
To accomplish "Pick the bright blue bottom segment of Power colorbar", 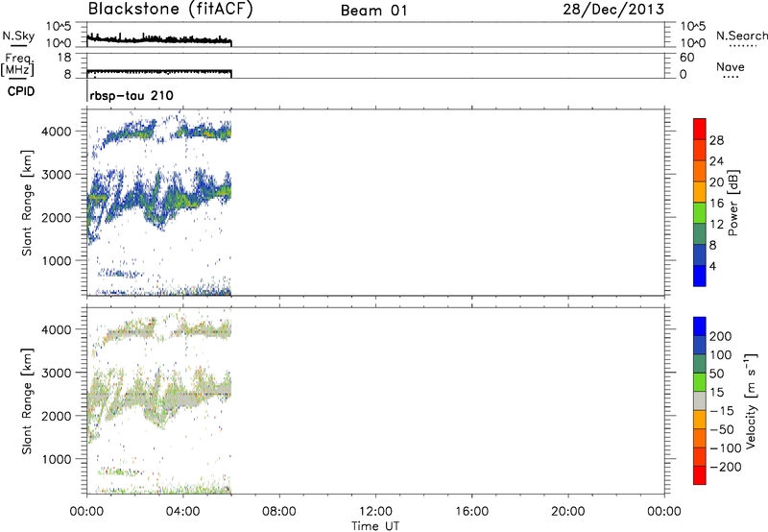I will click(x=700, y=276).
